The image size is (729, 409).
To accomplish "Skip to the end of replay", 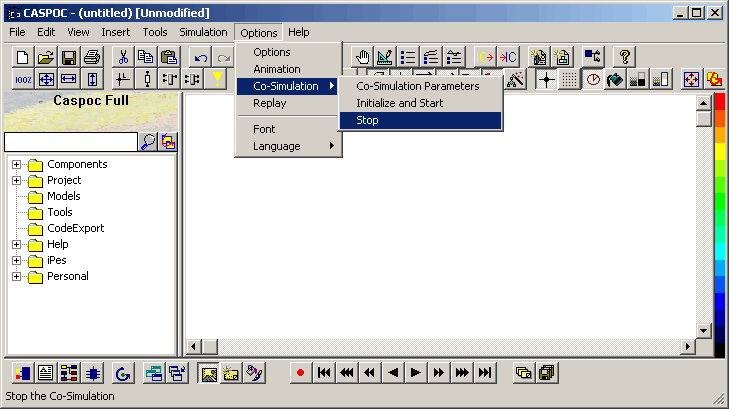I will 485,373.
